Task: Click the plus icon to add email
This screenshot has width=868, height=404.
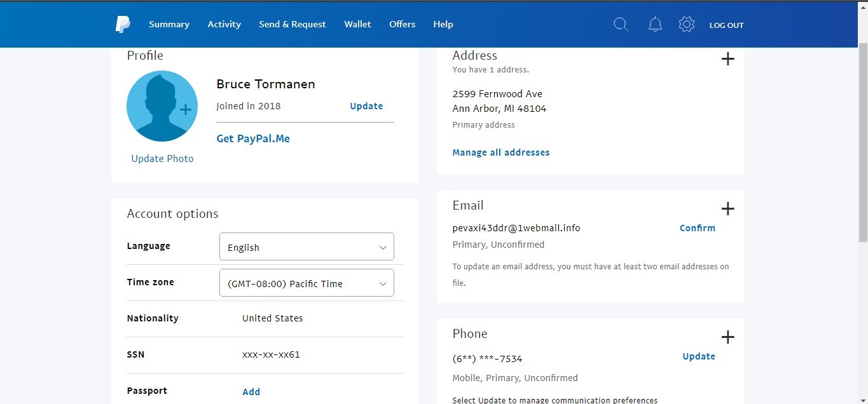Action: click(x=727, y=209)
